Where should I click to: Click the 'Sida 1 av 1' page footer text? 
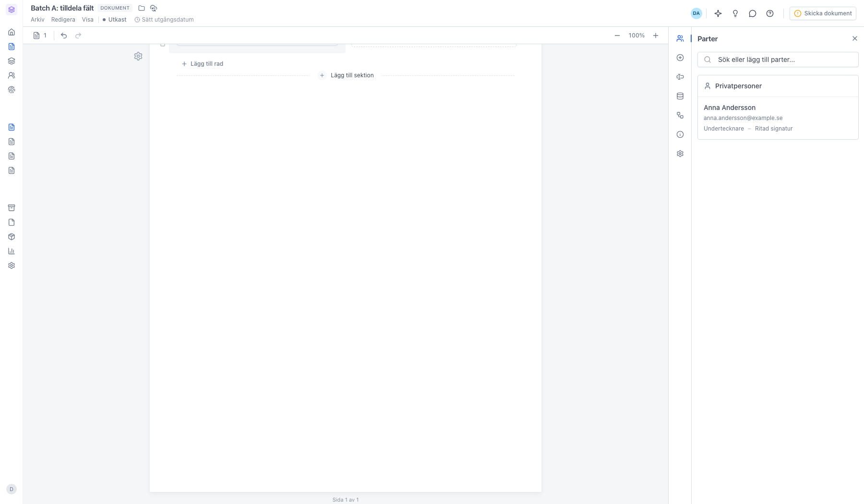tap(346, 500)
